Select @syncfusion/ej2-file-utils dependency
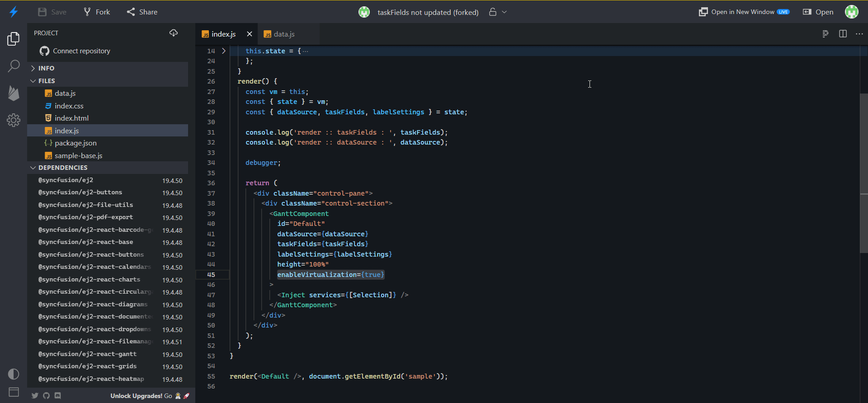The width and height of the screenshot is (868, 403). (108, 205)
